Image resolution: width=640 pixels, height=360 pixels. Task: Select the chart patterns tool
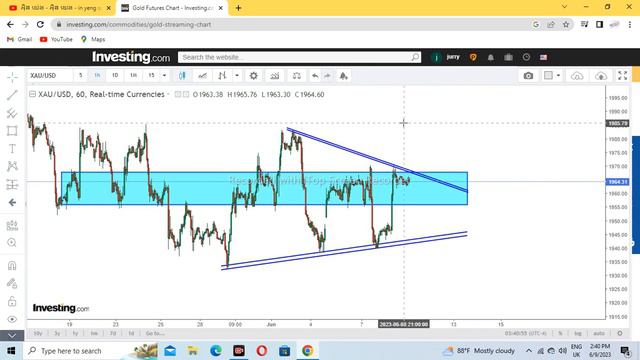pos(12,166)
